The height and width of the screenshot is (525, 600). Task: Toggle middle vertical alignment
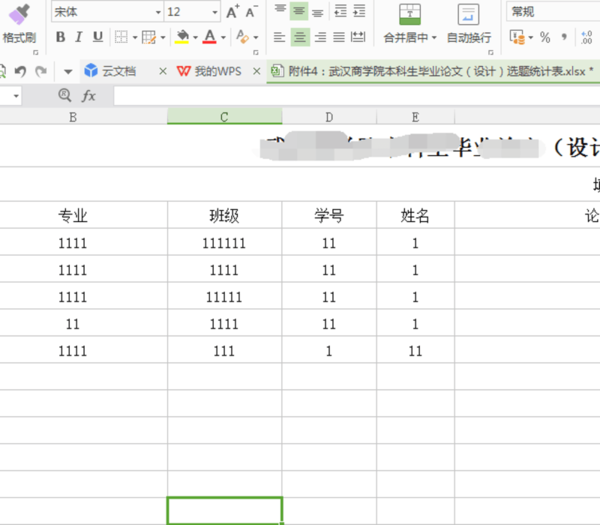click(x=299, y=11)
